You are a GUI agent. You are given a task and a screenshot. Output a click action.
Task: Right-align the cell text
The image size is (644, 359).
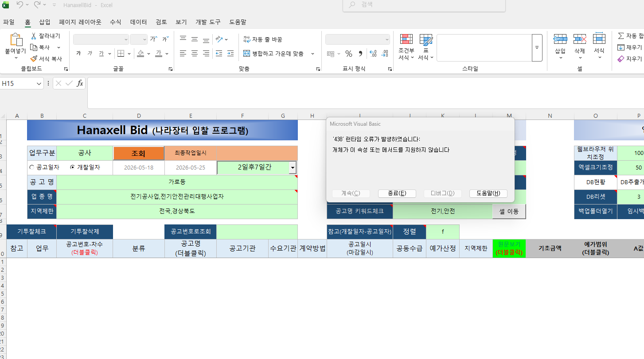tap(206, 54)
